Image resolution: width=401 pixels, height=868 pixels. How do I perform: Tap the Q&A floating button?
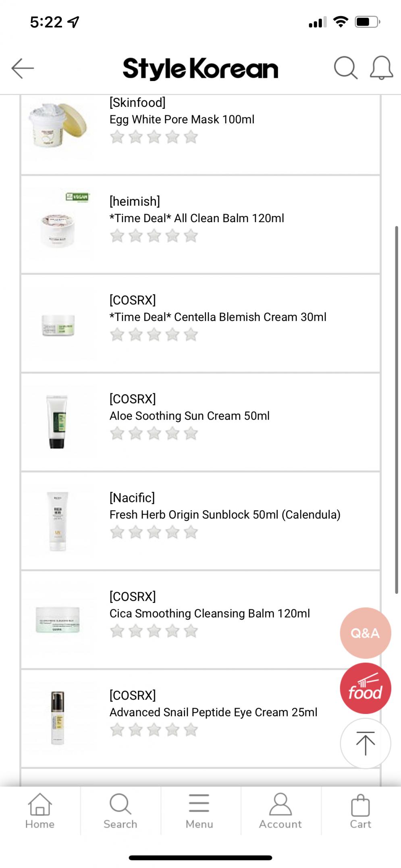click(x=365, y=633)
